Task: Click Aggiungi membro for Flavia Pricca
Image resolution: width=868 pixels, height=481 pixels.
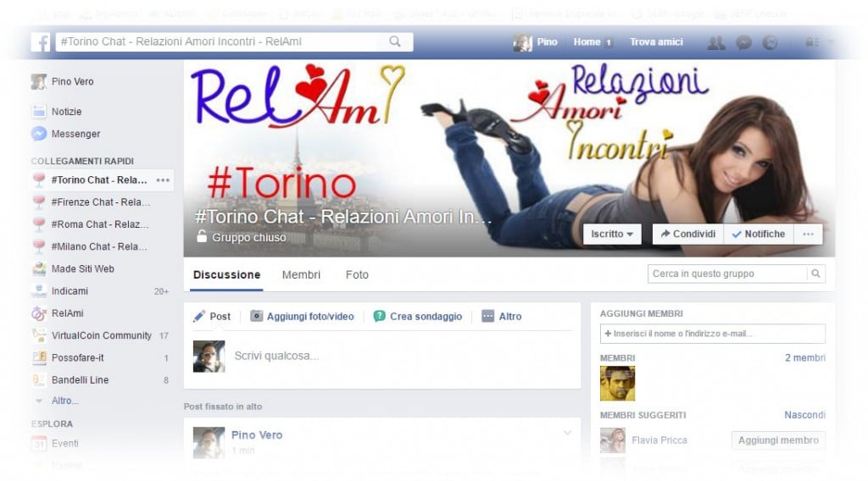Action: [x=778, y=440]
